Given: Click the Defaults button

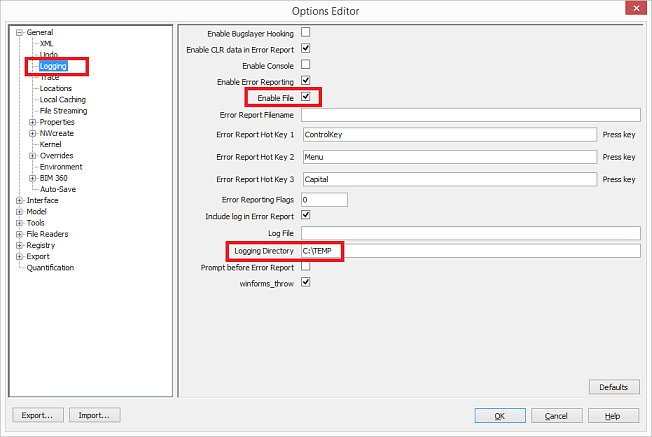Looking at the screenshot, I should pos(613,387).
